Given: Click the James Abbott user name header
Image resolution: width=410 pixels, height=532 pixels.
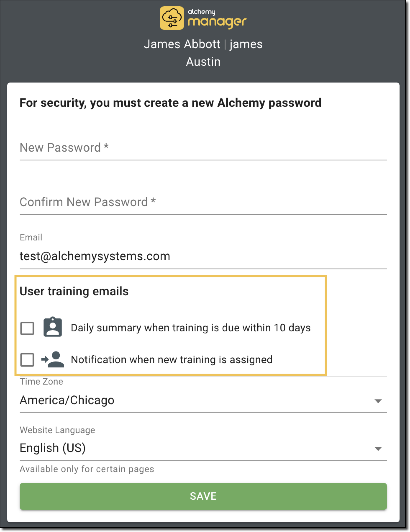Looking at the screenshot, I should (x=182, y=44).
